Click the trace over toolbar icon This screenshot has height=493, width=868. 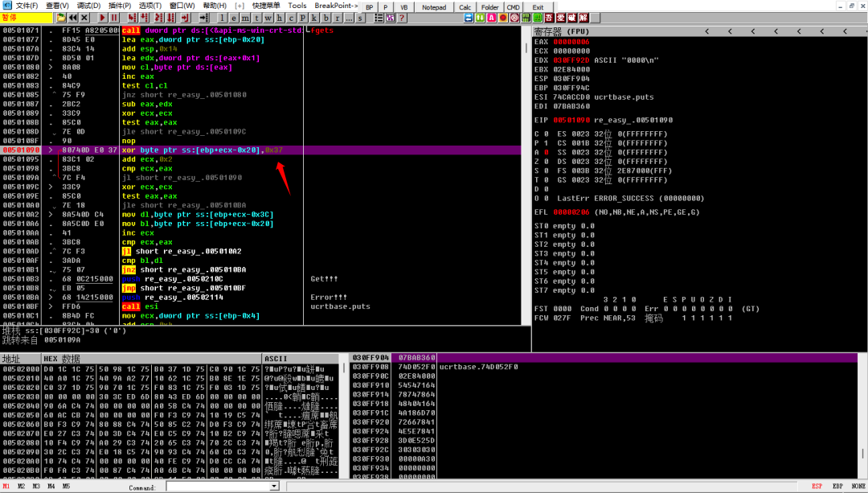[x=170, y=18]
